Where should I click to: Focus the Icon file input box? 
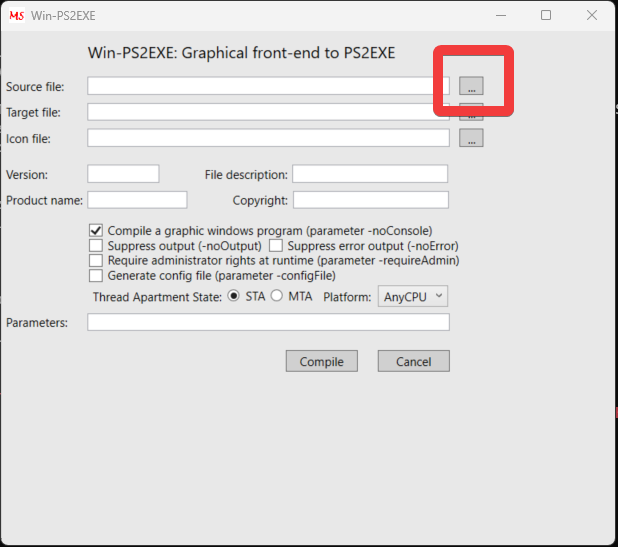(x=268, y=138)
